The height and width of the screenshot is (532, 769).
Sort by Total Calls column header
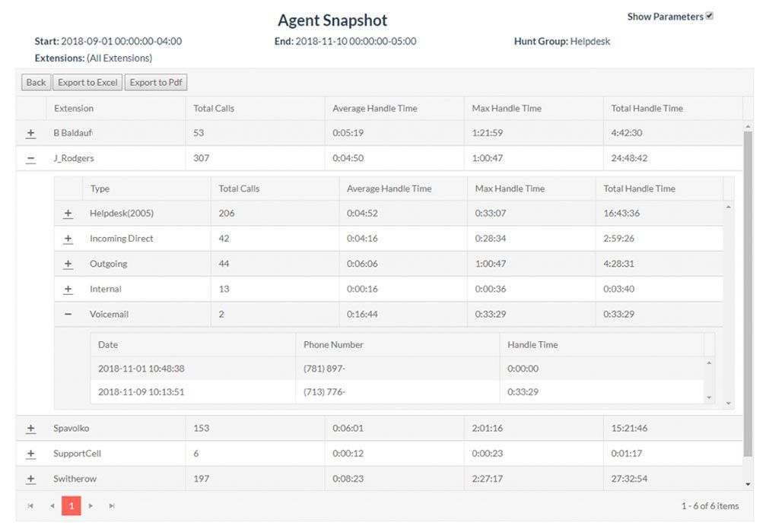pos(214,109)
